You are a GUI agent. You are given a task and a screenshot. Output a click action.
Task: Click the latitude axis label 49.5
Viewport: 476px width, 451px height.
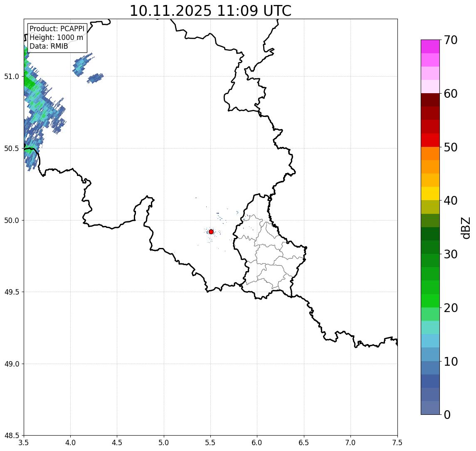11,292
